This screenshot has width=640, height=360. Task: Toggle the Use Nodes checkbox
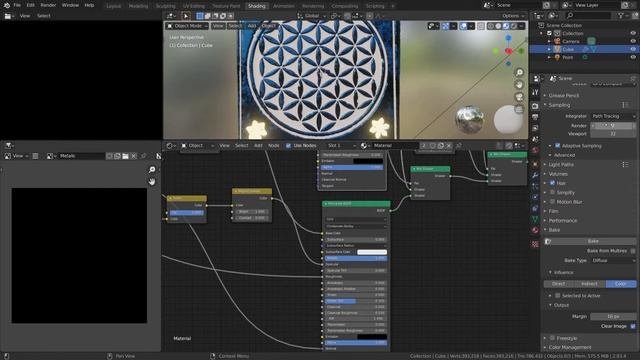click(289, 146)
